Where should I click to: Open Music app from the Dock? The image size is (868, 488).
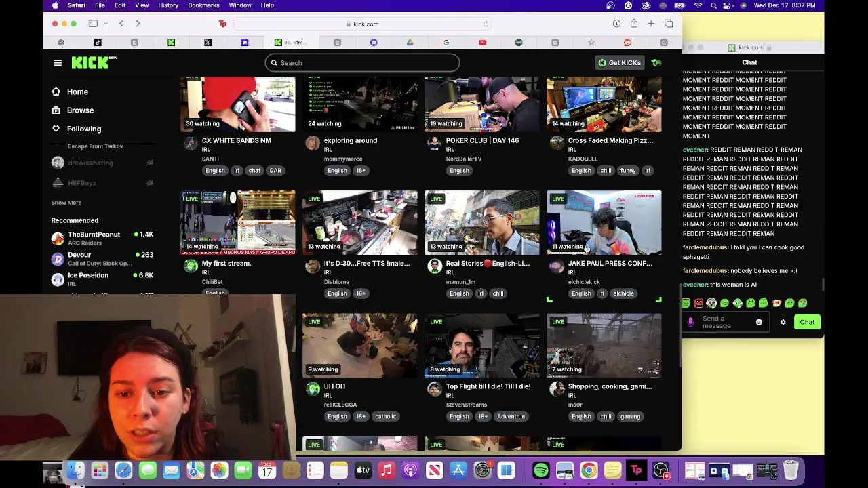pos(387,470)
